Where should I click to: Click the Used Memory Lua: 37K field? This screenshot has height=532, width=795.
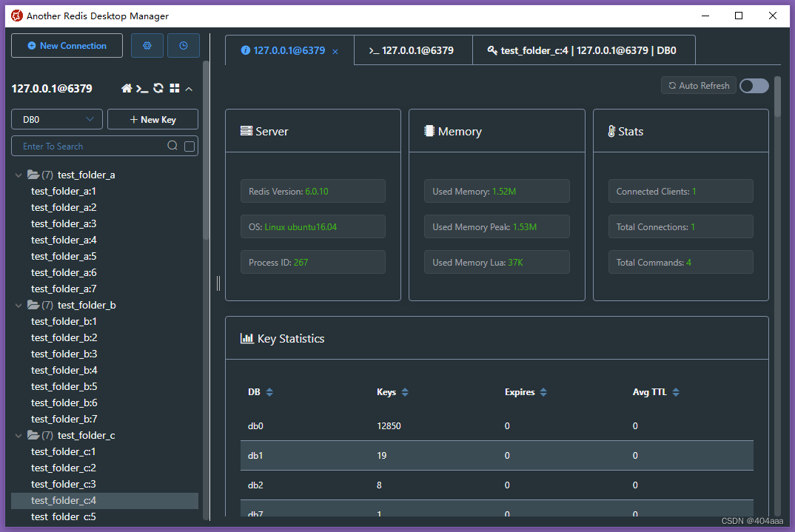(x=497, y=263)
